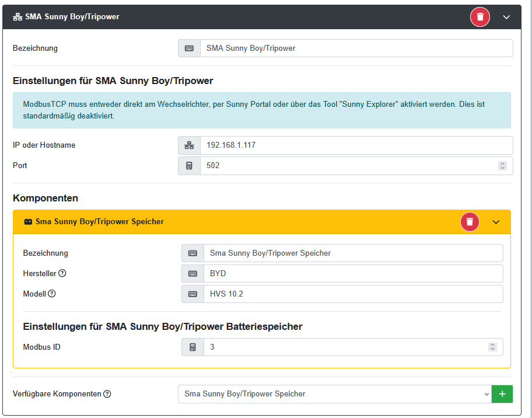Screen dimensions: 532x418
Task: Edit the IP oder Hostname field
Action: (356, 145)
